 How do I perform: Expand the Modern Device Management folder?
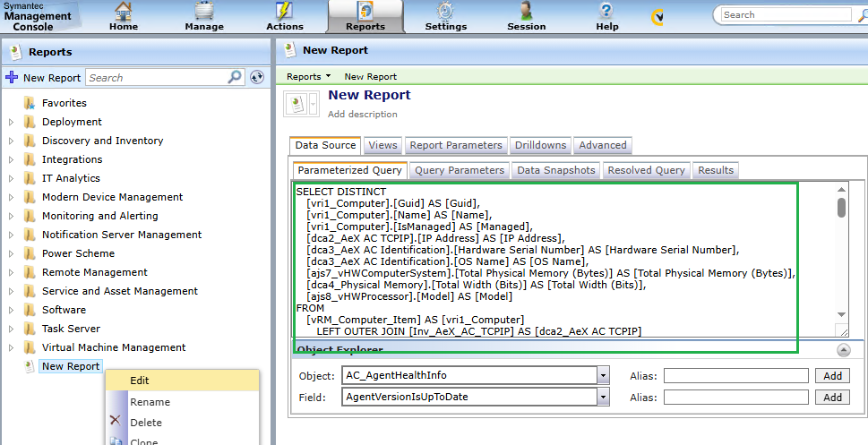[x=11, y=198]
